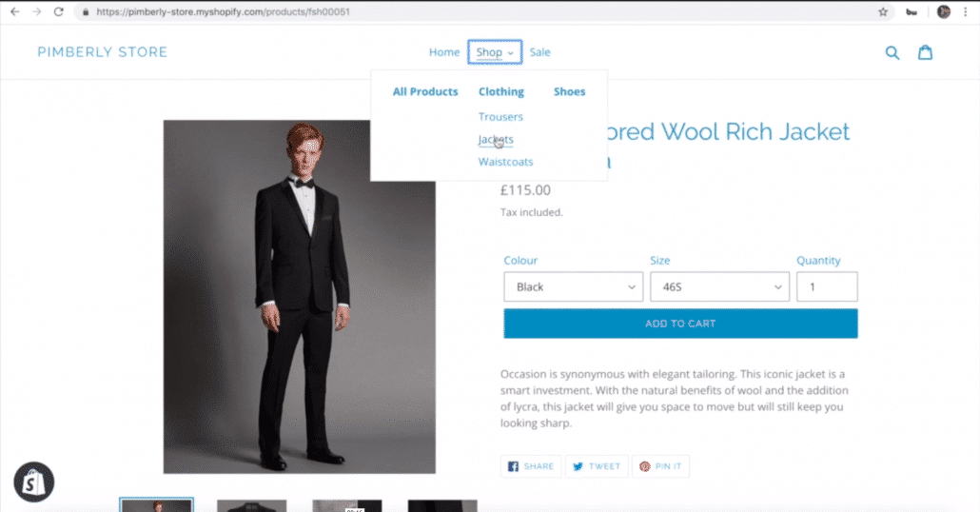Reload the page in browser
This screenshot has width=980, height=512.
[58, 11]
